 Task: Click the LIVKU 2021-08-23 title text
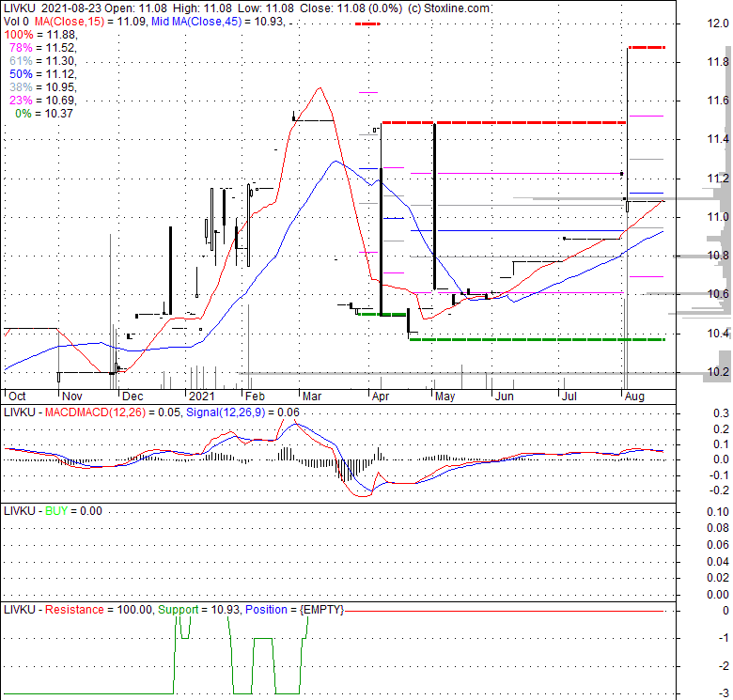[53, 8]
